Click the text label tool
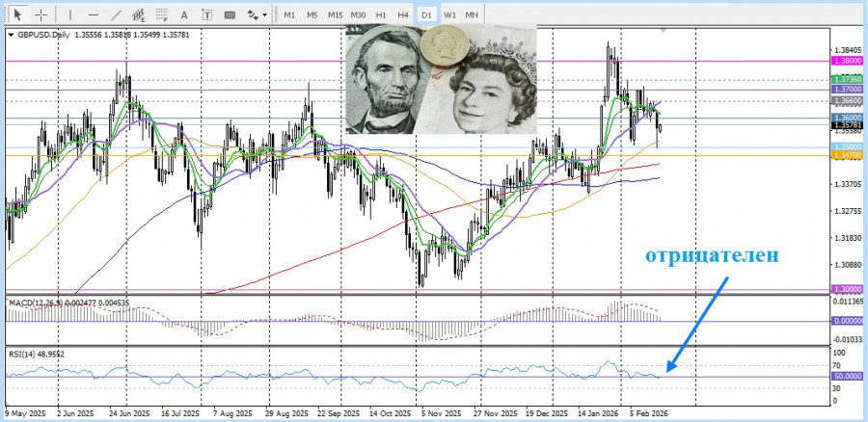The image size is (868, 422). pos(207,14)
